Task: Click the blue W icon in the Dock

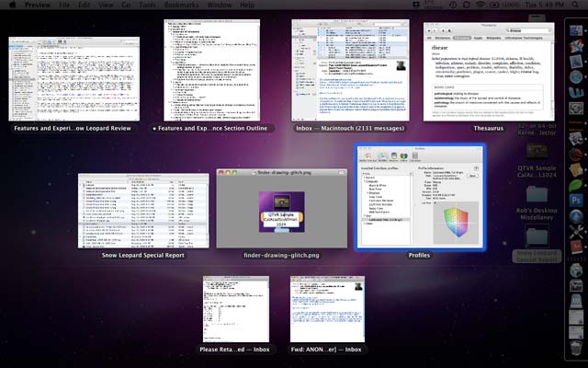Action: pyautogui.click(x=576, y=92)
